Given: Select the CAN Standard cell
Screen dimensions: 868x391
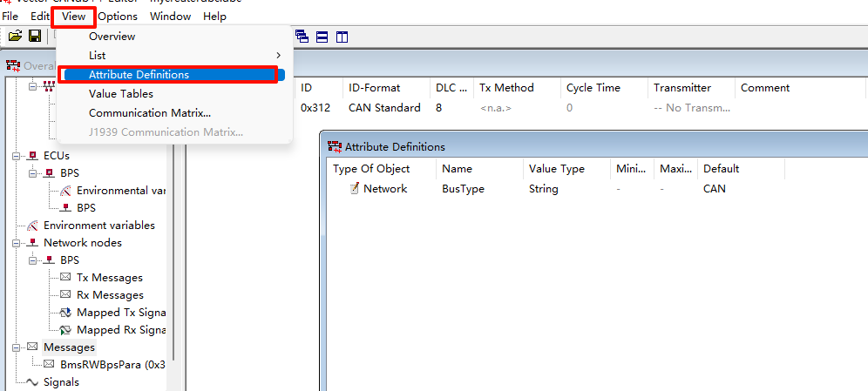Looking at the screenshot, I should click(384, 108).
